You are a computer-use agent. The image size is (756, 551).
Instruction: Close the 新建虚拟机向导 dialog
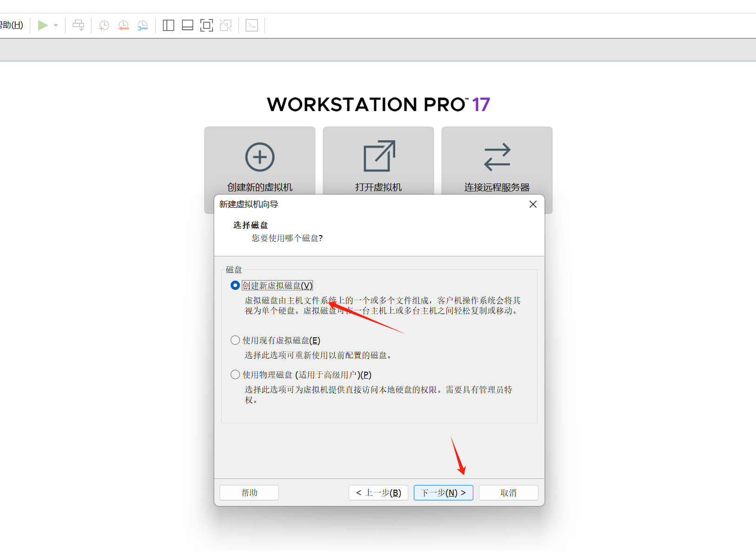(x=533, y=204)
